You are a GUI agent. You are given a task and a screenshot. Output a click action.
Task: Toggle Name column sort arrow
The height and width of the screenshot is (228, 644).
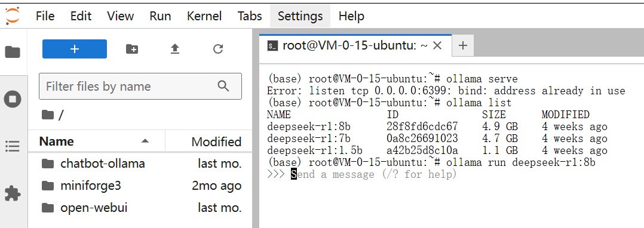[145, 141]
